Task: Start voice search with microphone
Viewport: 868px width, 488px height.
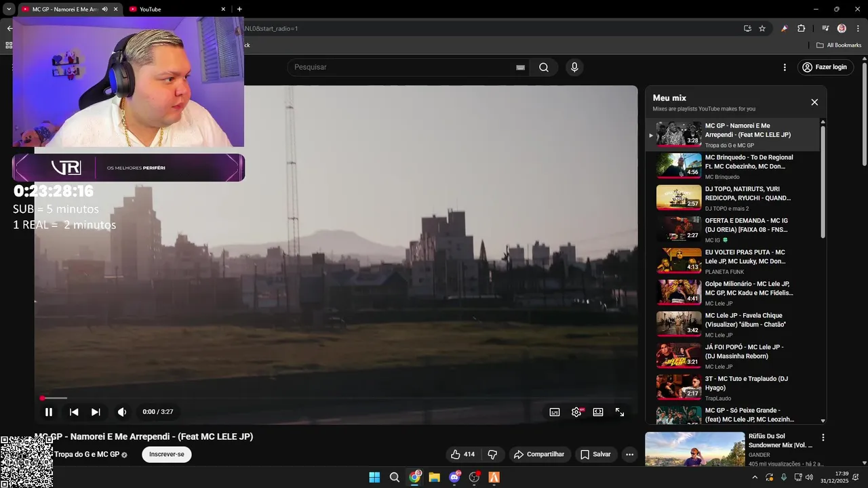Action: (x=574, y=67)
